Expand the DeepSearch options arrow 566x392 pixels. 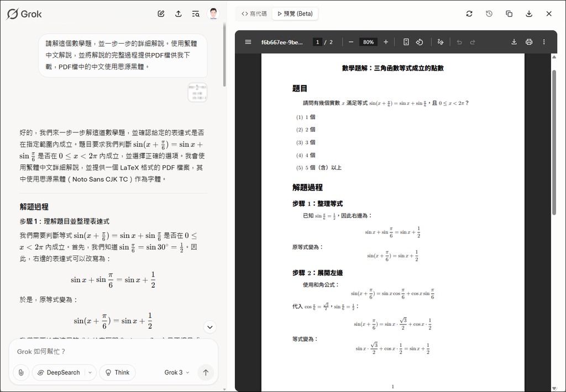pyautogui.click(x=90, y=373)
